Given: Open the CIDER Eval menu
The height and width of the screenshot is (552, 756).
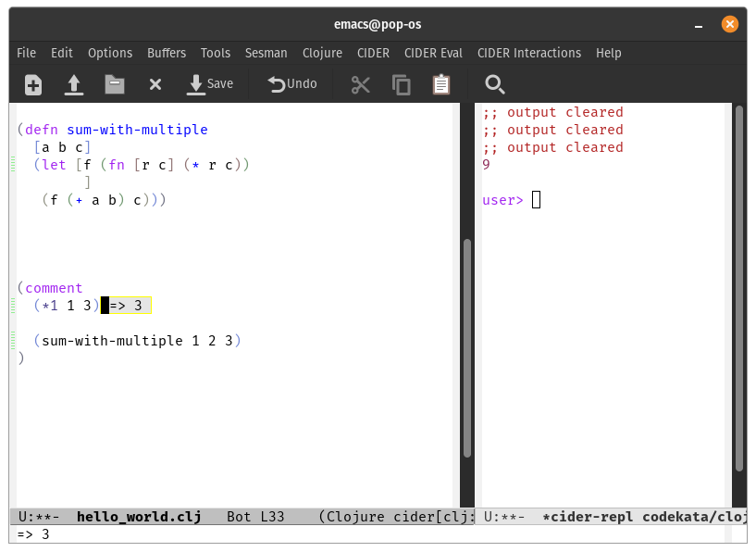Looking at the screenshot, I should point(434,53).
